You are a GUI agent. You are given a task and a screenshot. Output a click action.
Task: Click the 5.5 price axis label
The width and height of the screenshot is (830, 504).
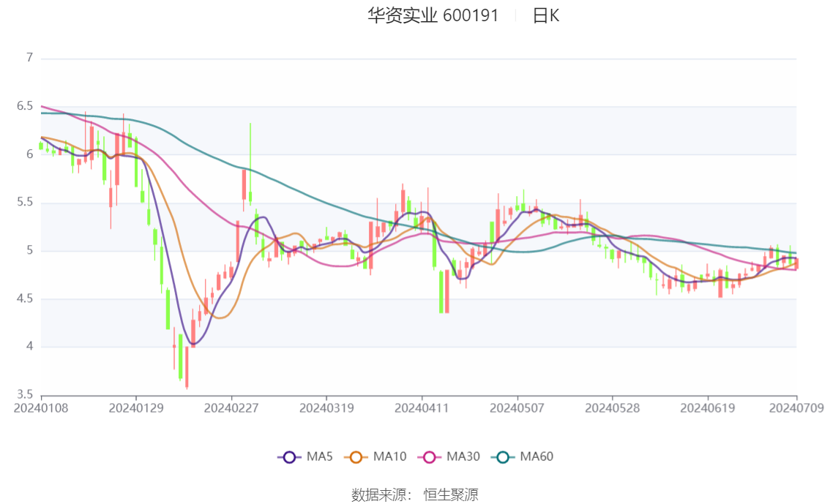(25, 202)
